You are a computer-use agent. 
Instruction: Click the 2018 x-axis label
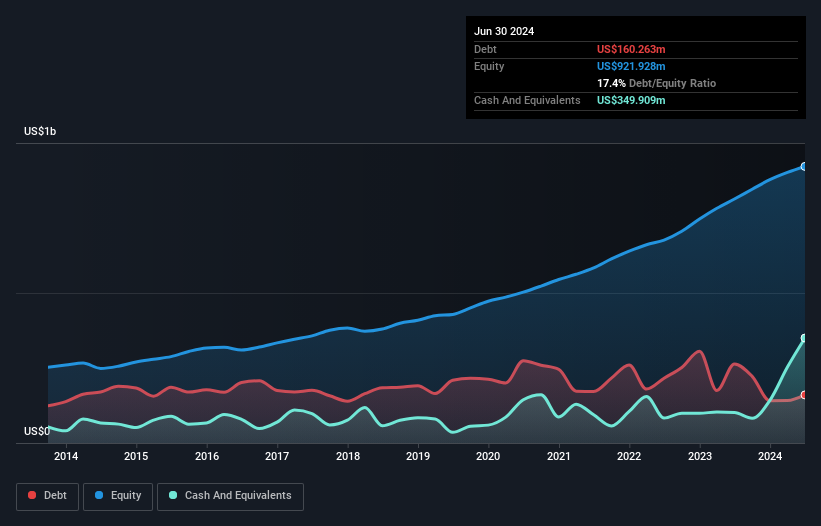[348, 456]
